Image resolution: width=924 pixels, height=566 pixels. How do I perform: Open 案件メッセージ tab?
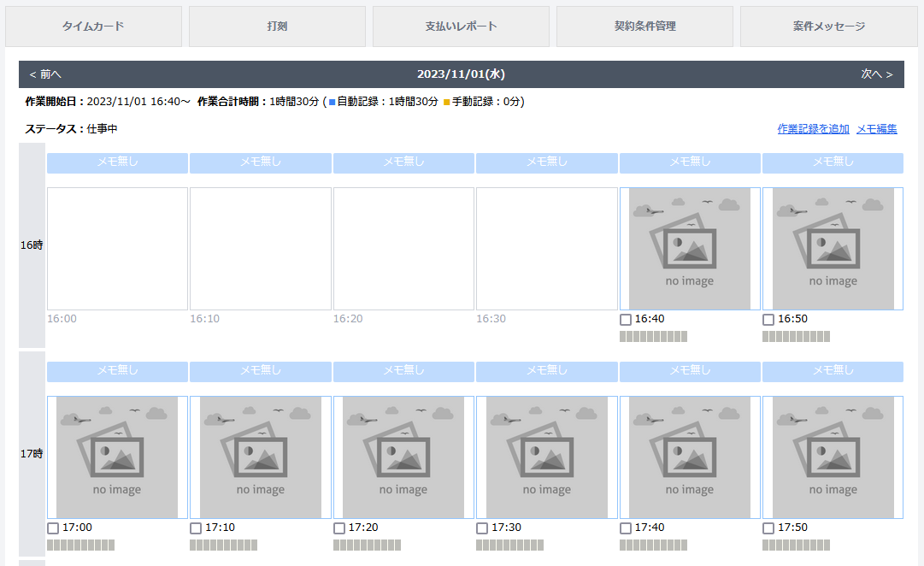click(828, 27)
